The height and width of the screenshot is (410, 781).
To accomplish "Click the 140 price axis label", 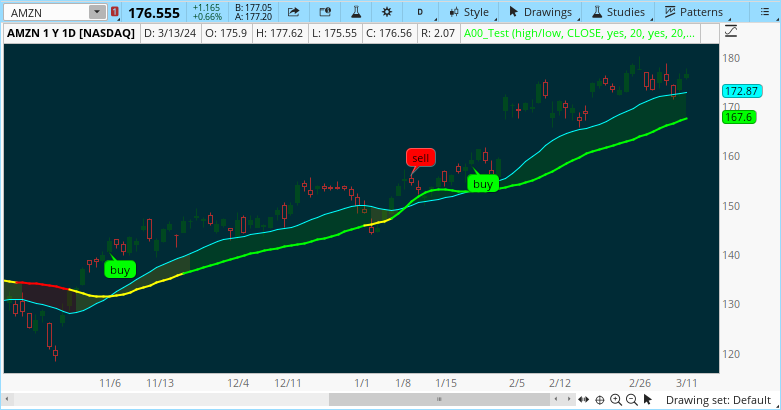I will pos(731,255).
